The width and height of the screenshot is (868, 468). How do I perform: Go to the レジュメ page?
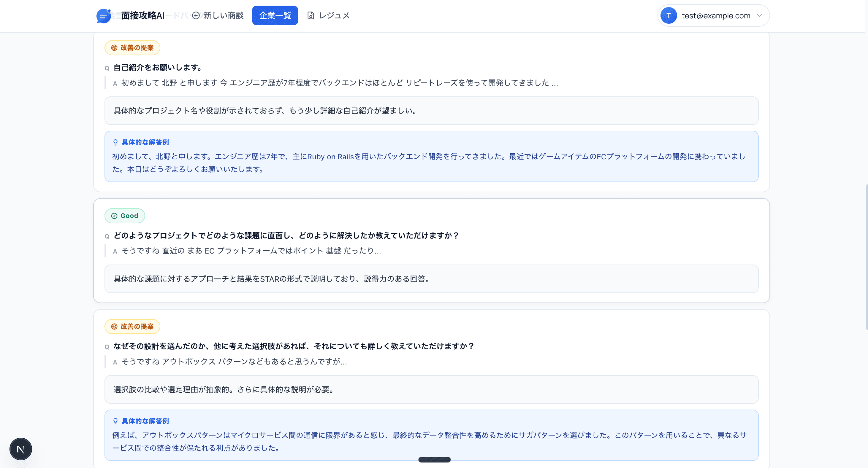(x=328, y=15)
